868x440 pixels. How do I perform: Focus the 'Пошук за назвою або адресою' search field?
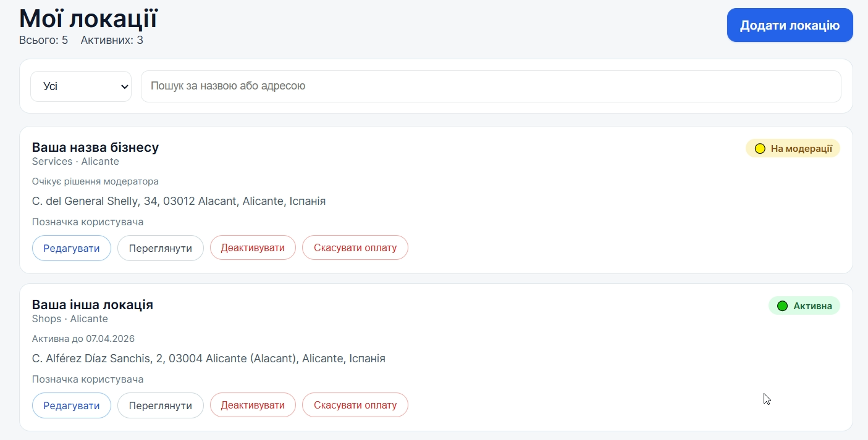pyautogui.click(x=491, y=86)
